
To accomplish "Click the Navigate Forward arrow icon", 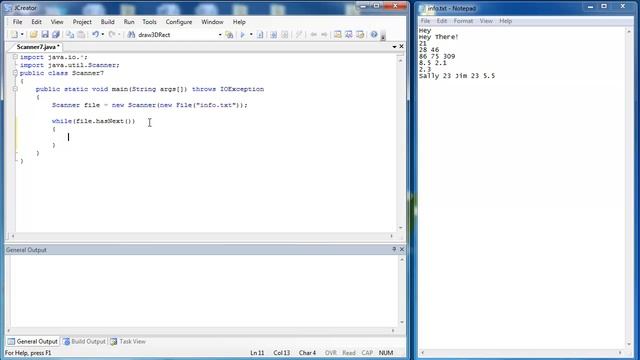I will pyautogui.click(x=324, y=35).
